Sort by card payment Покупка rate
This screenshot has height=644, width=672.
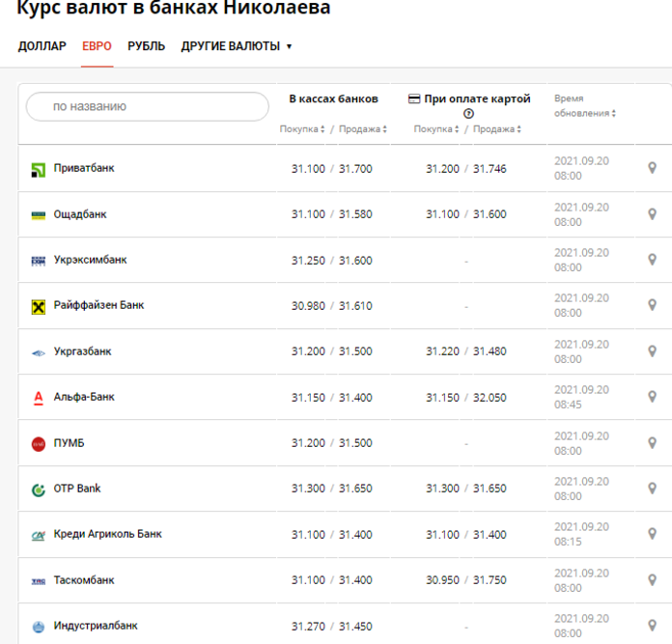436,129
